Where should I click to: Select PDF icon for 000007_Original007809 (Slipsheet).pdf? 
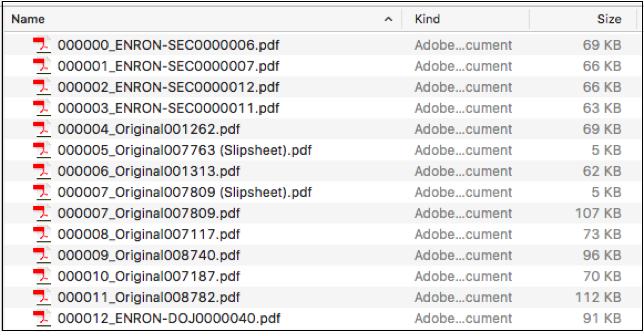[42, 192]
